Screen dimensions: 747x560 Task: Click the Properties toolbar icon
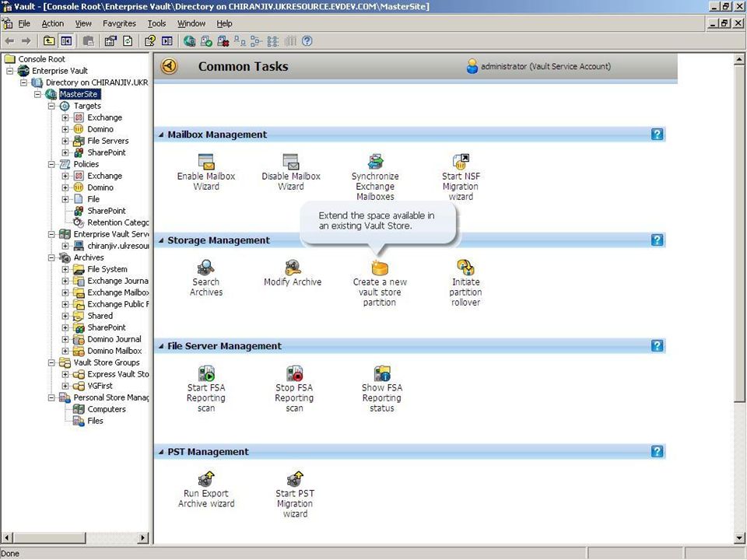[x=110, y=41]
